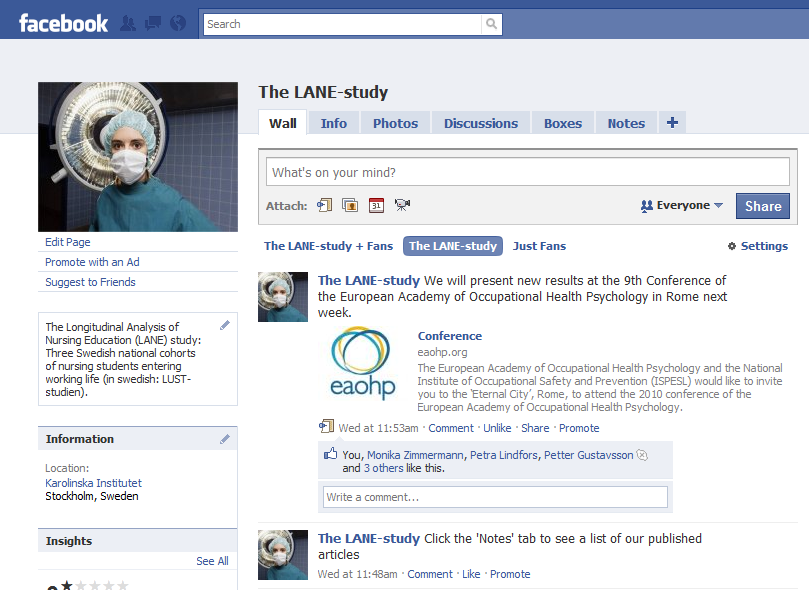The image size is (809, 590).
Task: Open the Photos tab
Action: [x=395, y=123]
